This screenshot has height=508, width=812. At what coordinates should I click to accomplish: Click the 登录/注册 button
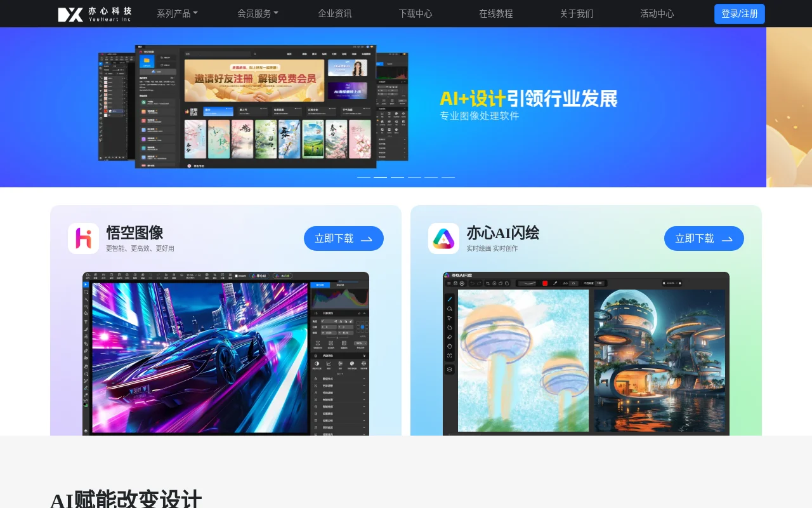point(740,13)
